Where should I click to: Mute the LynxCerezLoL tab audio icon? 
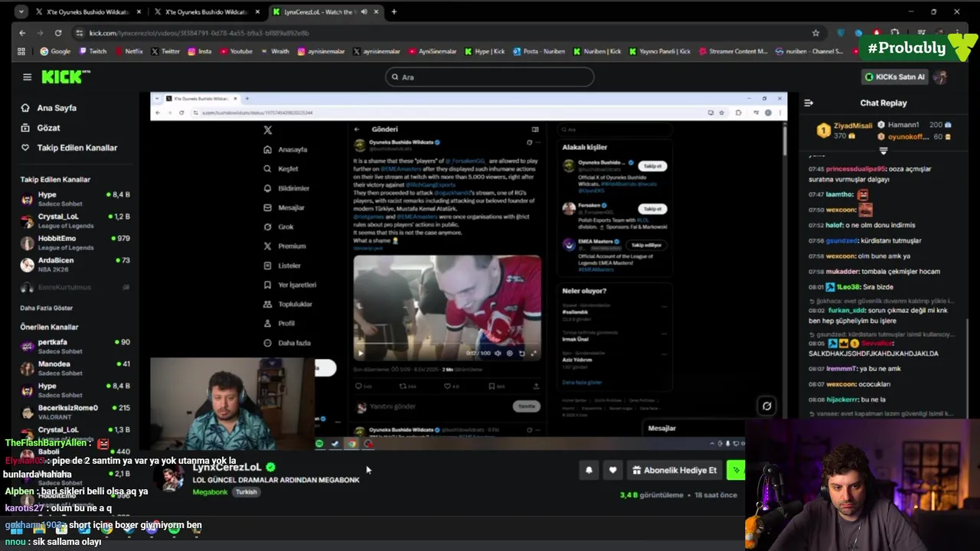(x=364, y=12)
